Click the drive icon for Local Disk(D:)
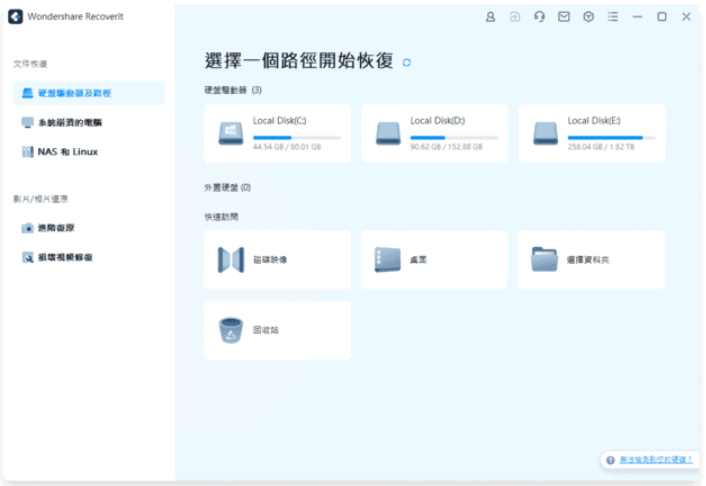The height and width of the screenshot is (486, 706). [x=388, y=133]
